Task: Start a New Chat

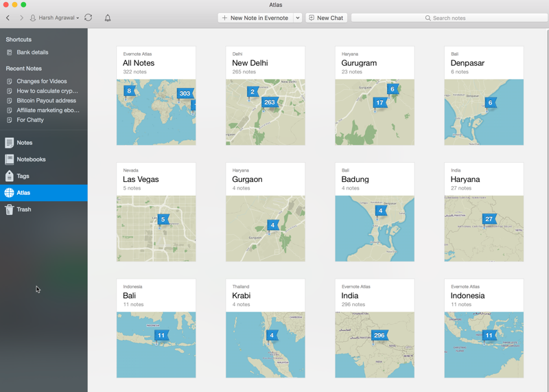Action: pyautogui.click(x=327, y=18)
